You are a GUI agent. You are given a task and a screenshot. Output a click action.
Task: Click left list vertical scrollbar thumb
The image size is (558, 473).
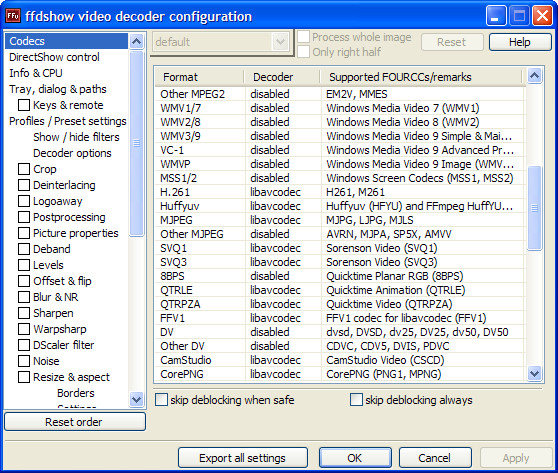[x=136, y=143]
